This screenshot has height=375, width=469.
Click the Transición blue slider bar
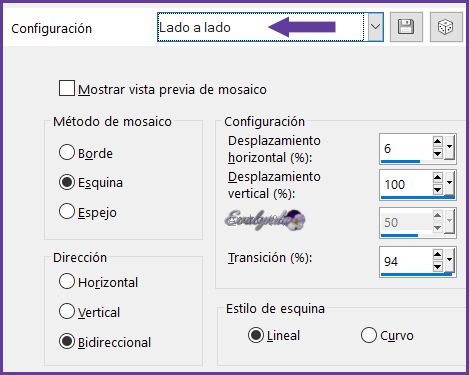pos(416,275)
